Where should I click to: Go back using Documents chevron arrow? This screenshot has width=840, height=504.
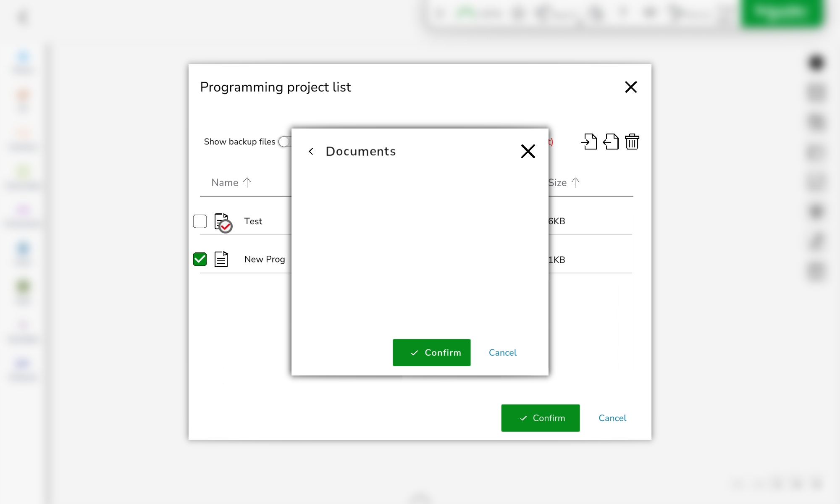(x=311, y=151)
